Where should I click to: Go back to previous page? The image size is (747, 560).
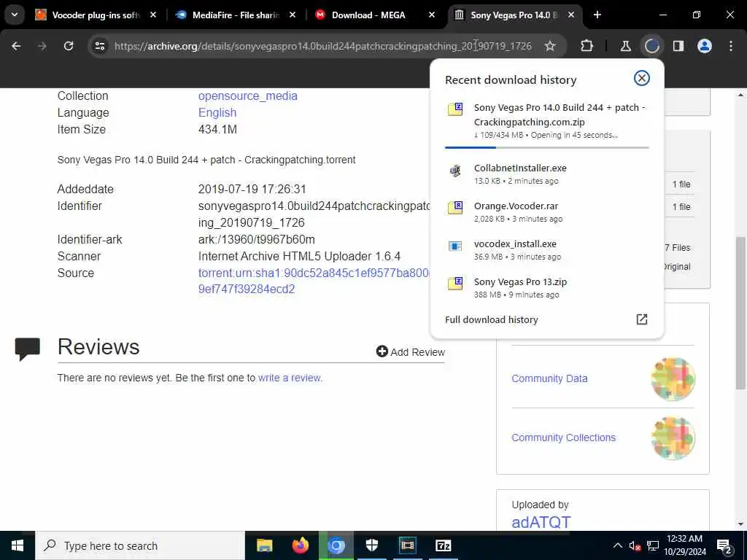pos(16,46)
